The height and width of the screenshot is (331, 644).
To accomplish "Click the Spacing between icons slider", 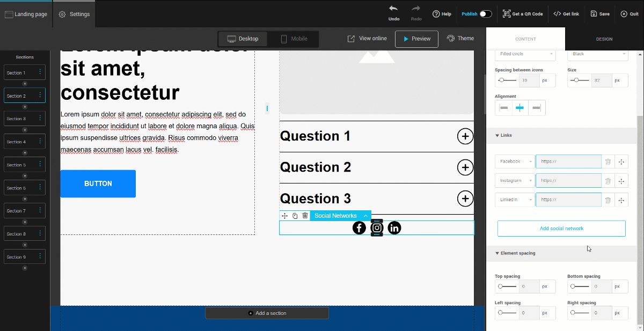I will tap(506, 80).
